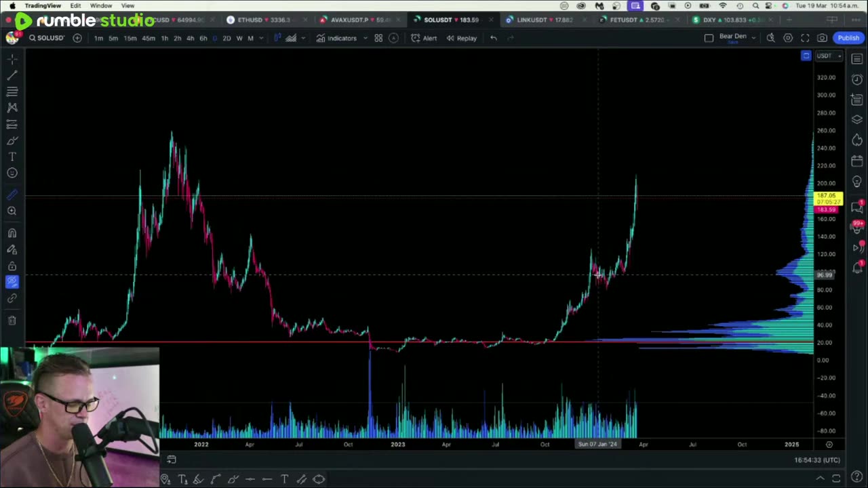Click the Publish button
Viewport: 868px width, 488px height.
(x=848, y=38)
